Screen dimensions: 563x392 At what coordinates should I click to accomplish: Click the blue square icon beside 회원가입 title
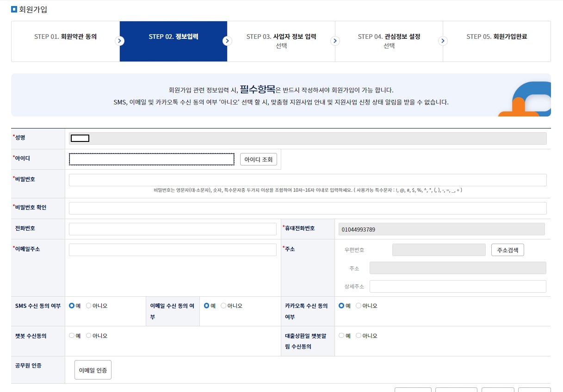point(13,9)
